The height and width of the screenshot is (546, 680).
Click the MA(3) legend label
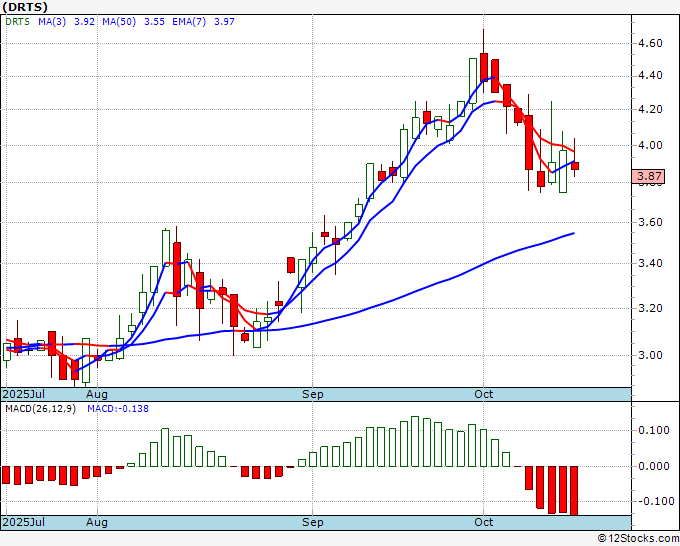(x=52, y=22)
